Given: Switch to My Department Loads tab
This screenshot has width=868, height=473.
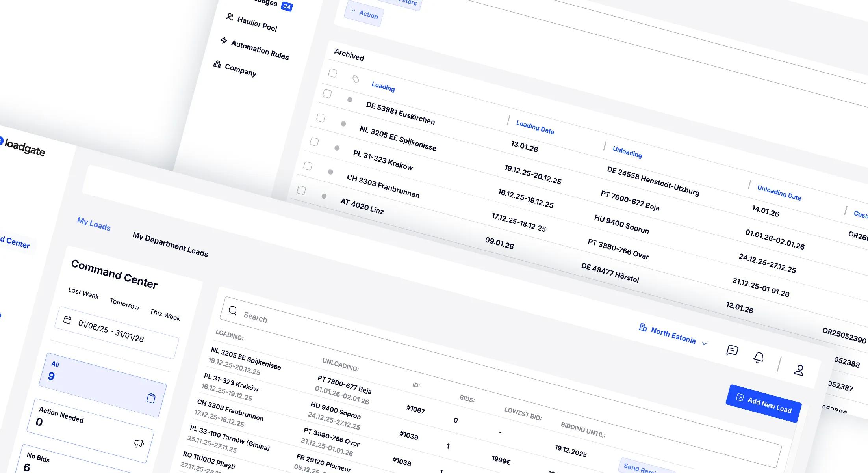Looking at the screenshot, I should 170,244.
